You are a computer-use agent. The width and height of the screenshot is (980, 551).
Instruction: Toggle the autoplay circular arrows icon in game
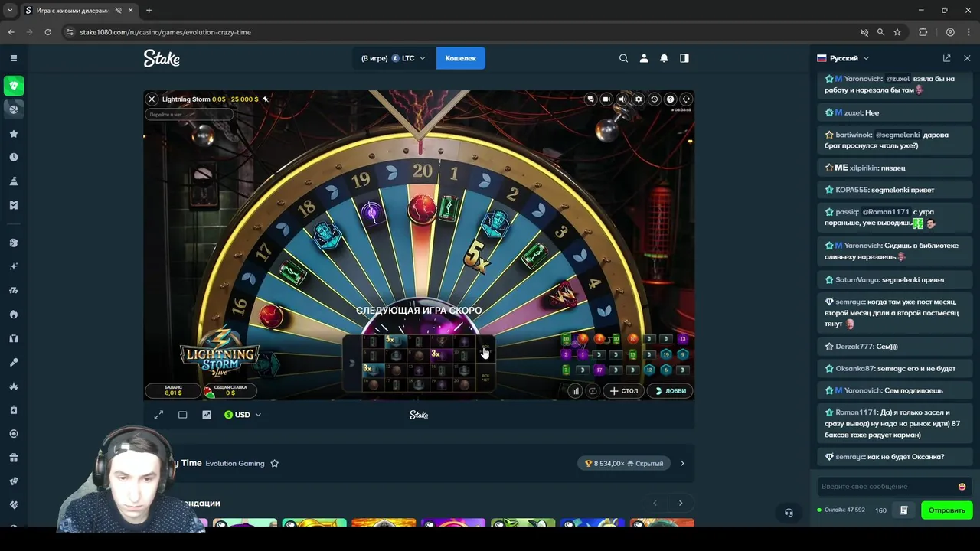(x=592, y=390)
